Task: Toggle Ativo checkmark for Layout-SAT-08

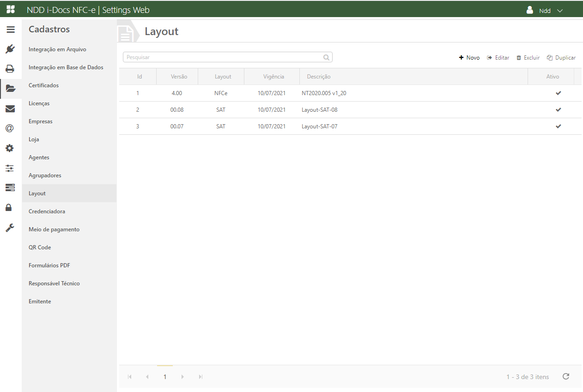Action: coord(558,110)
